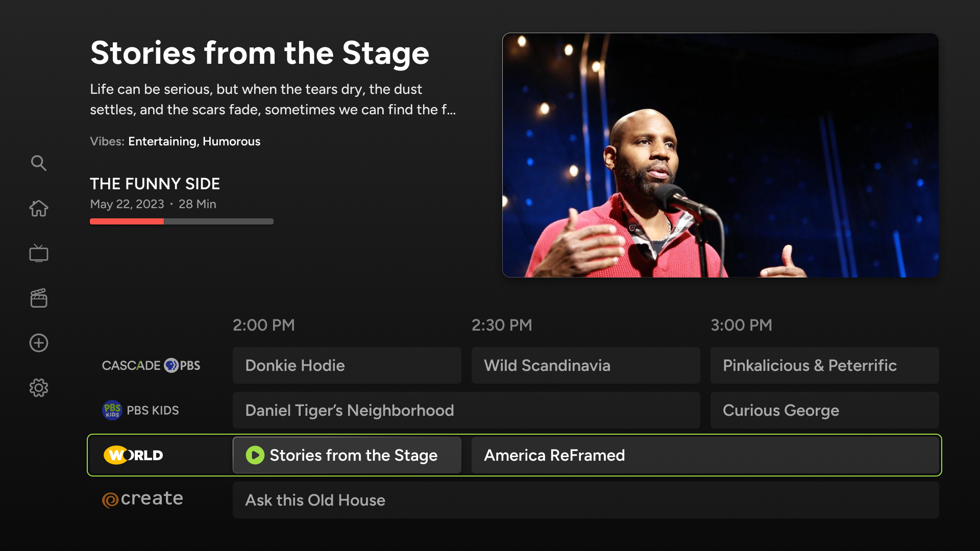Viewport: 980px width, 551px height.
Task: Open America ReFramed program listing
Action: tap(704, 455)
